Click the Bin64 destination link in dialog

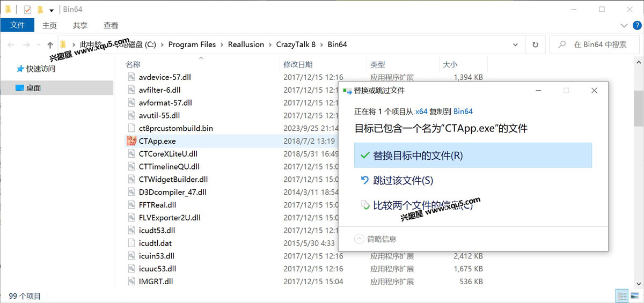point(463,111)
